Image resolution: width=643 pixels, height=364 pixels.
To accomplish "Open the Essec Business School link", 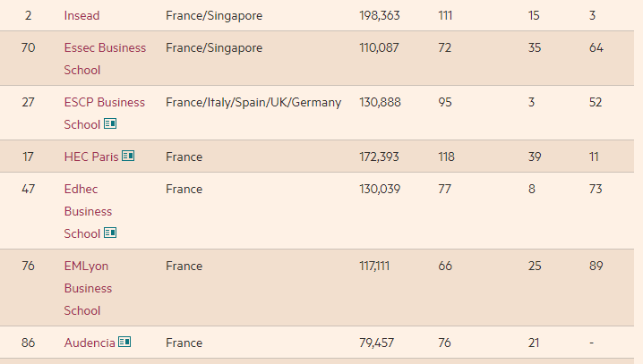I will pos(105,58).
